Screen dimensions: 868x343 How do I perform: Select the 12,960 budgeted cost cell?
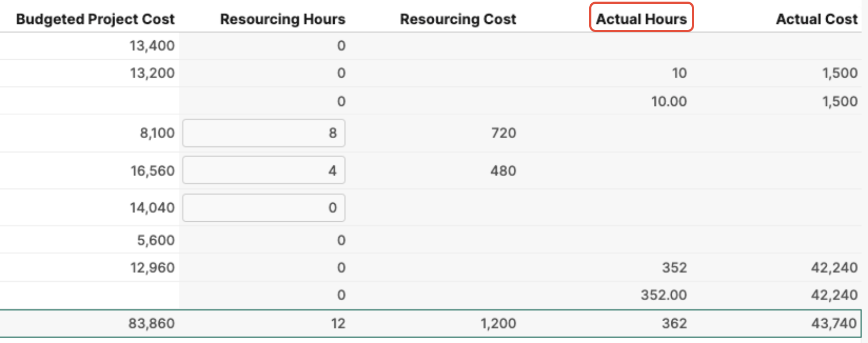tap(152, 267)
